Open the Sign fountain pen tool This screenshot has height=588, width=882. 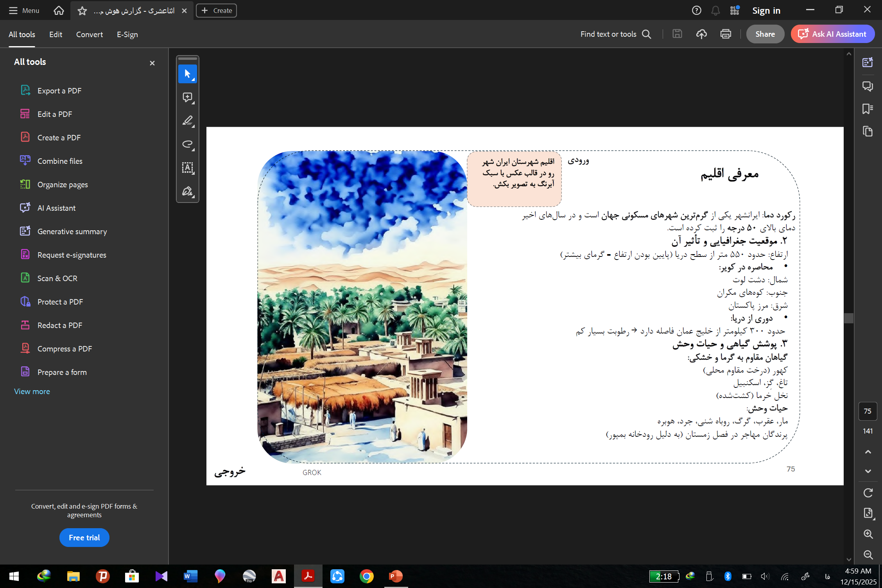coord(188,191)
